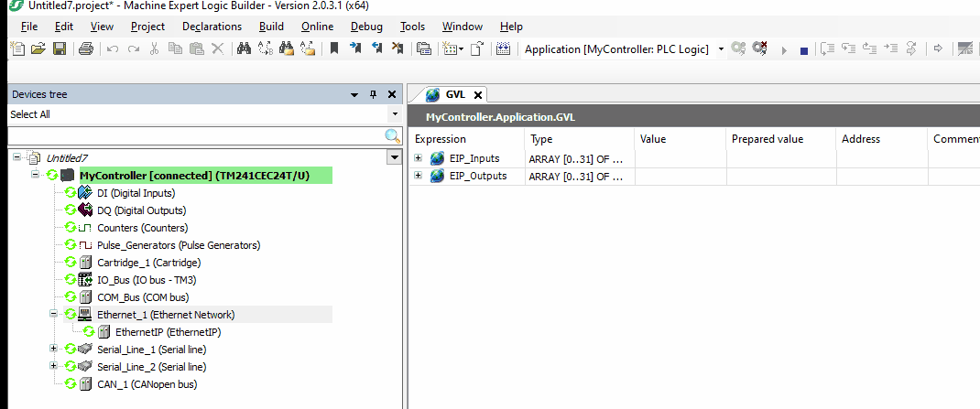The height and width of the screenshot is (409, 980).
Task: Click the dropdown arrow beside the Untitled7 row
Action: 394,158
